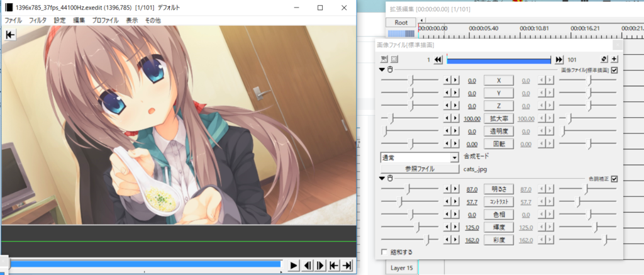644x275 pixels.
Task: Click the left 彩度 slider track
Action: coord(410,240)
